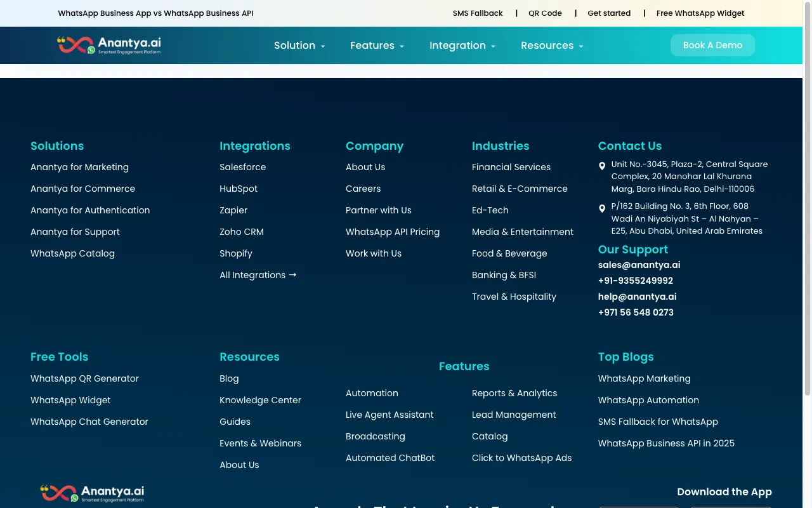
Task: Open the Get started top link
Action: [x=609, y=13]
